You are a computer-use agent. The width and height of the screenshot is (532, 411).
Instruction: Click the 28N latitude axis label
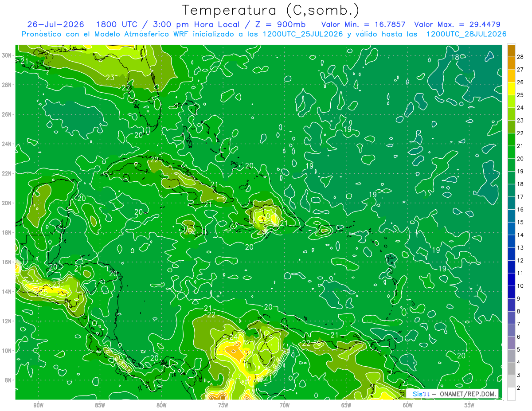click(7, 85)
